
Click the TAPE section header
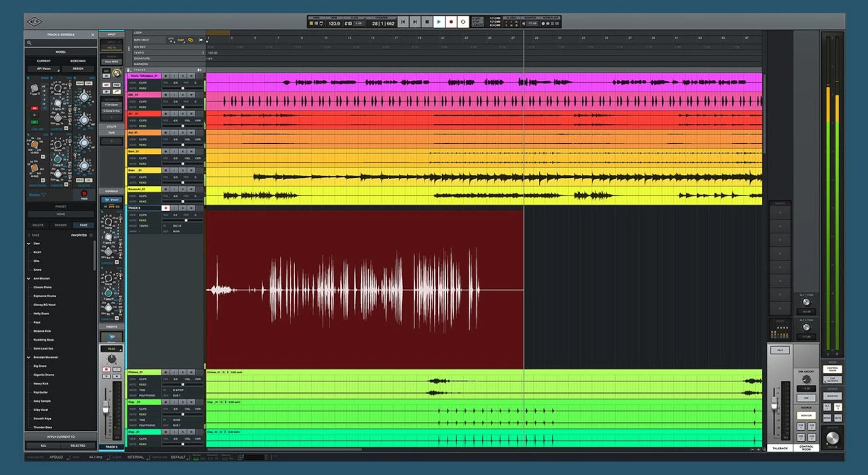[x=112, y=133]
